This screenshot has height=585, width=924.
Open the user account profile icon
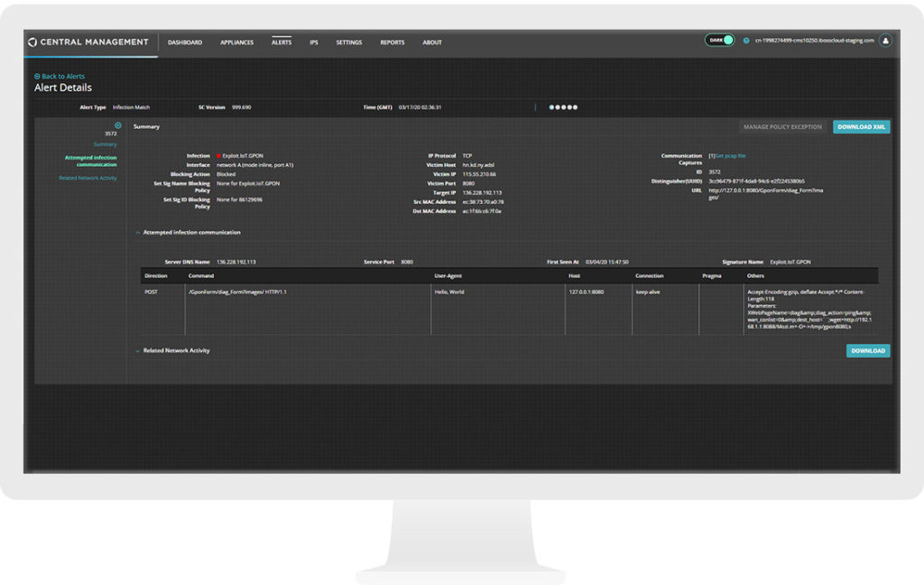885,41
